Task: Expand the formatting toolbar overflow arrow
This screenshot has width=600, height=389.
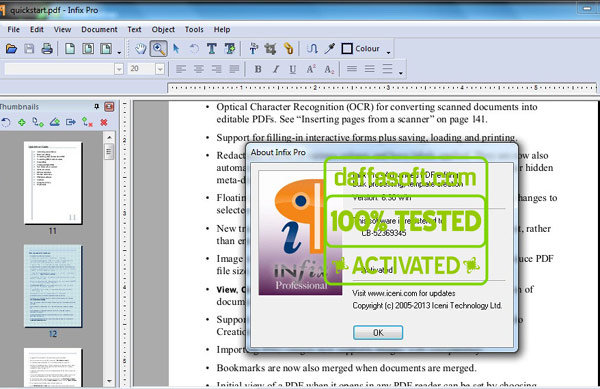Action: point(401,73)
